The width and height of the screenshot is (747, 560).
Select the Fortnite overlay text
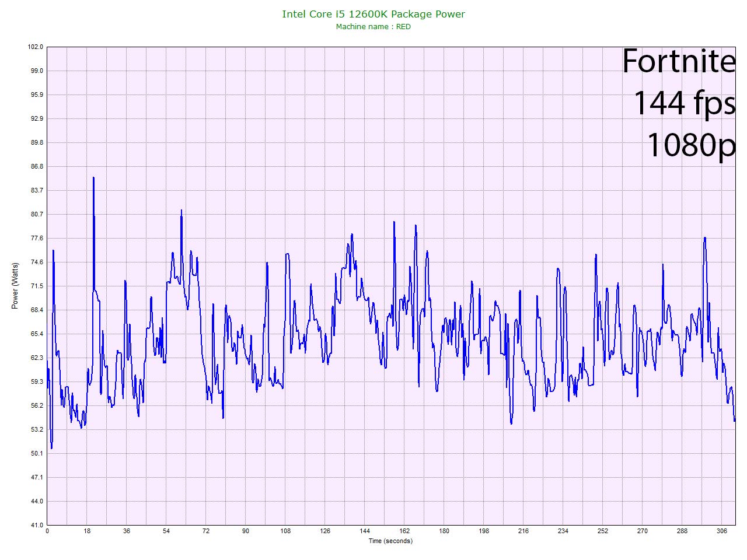coord(678,61)
